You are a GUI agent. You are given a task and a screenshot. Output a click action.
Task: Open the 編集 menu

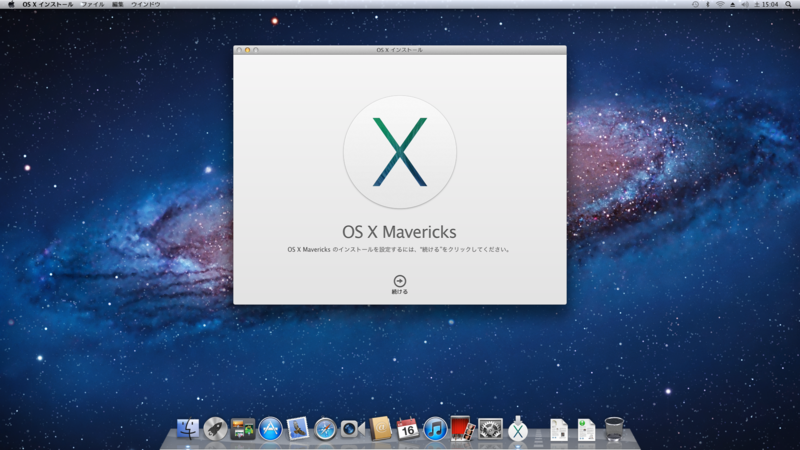click(117, 4)
